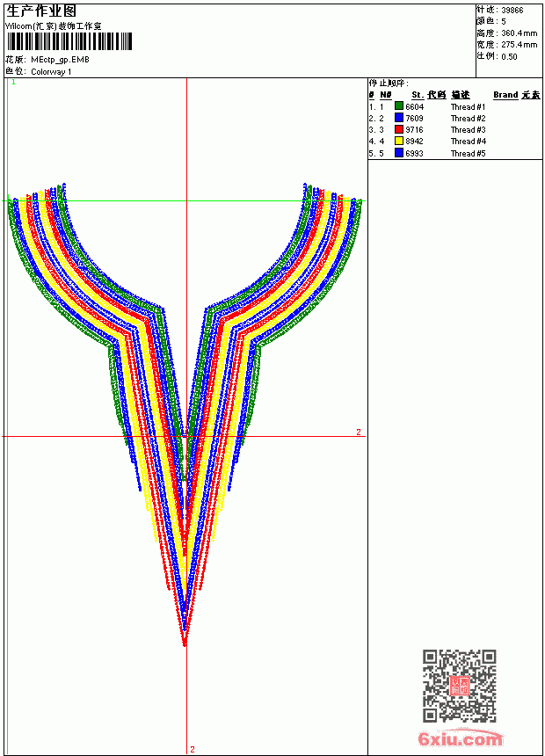The image size is (545, 756).
Task: Click the barcode under the studio name
Action: (68, 41)
